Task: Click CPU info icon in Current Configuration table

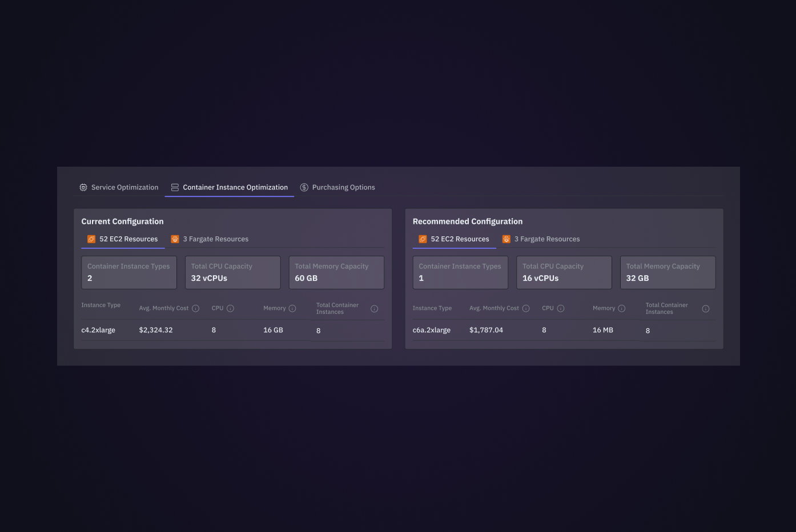Action: point(230,308)
